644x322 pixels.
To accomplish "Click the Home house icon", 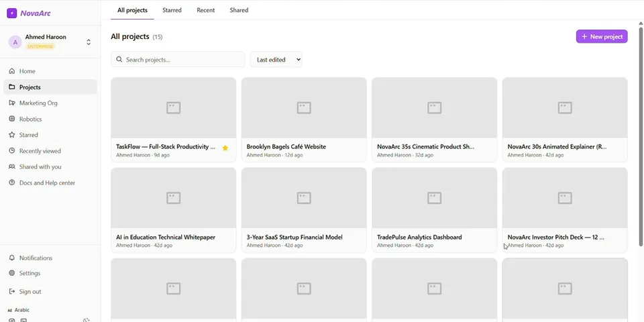I will (x=12, y=71).
